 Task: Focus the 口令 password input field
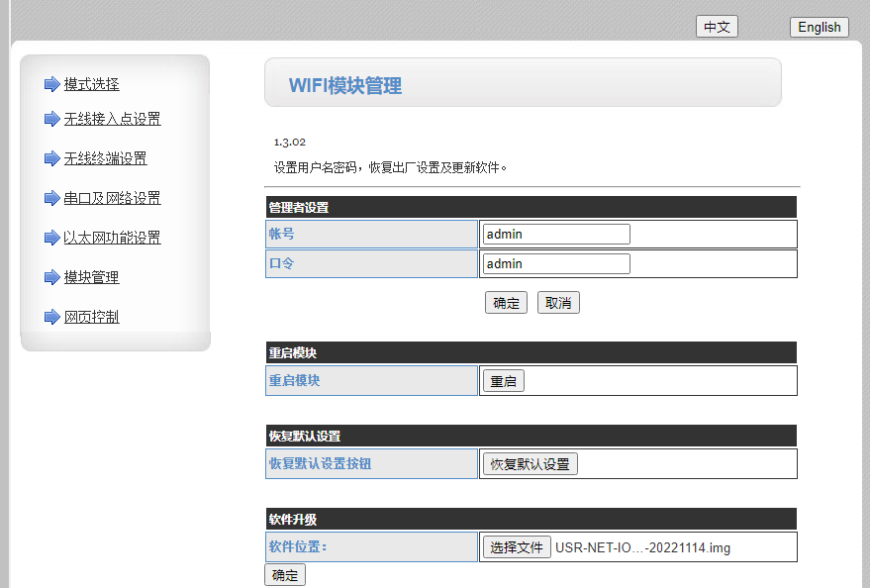pyautogui.click(x=556, y=264)
